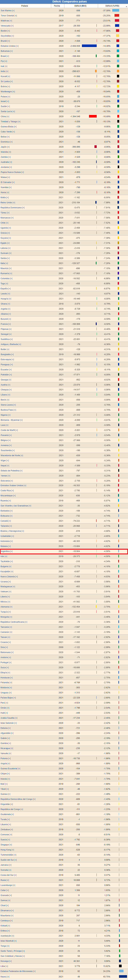Sort by Déficit (%PIB) column header

pyautogui.click(x=112, y=6)
